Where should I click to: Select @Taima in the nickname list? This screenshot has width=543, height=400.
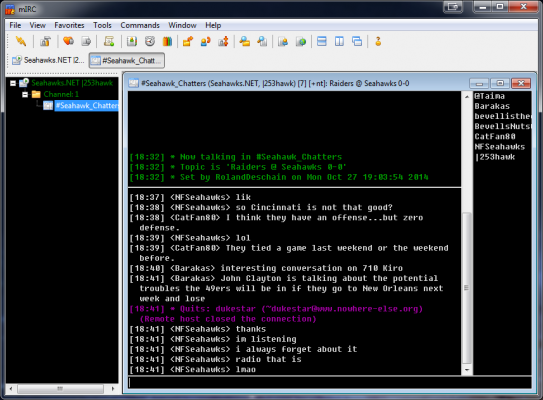(x=489, y=96)
